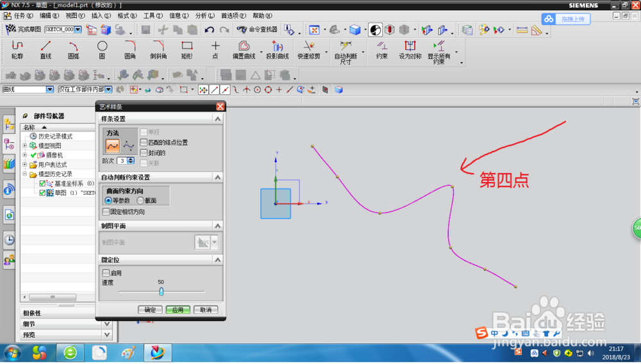641x364 pixels.
Task: Click the 拖拽上传 upload button
Action: [566, 19]
